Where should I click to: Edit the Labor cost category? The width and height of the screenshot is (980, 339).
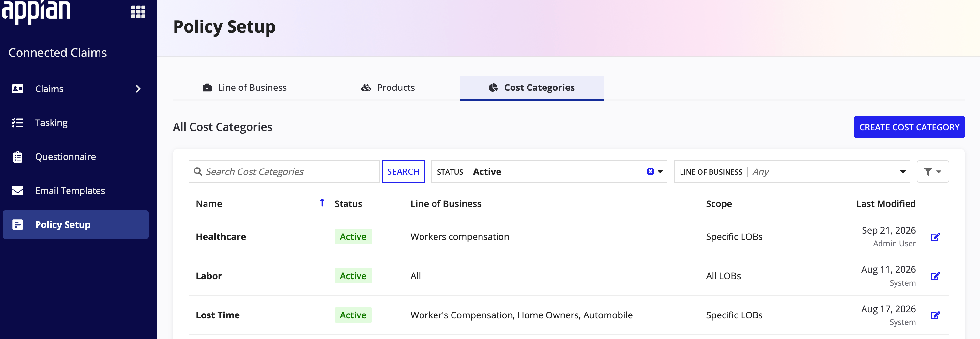[x=935, y=276]
